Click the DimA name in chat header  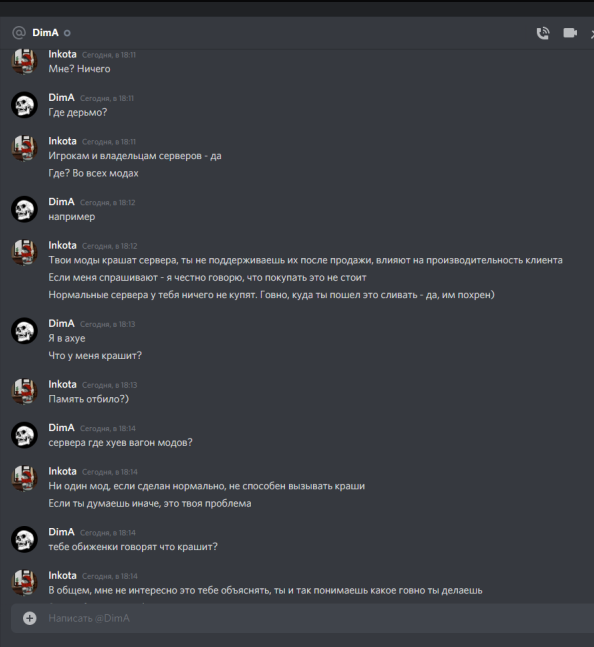click(45, 33)
